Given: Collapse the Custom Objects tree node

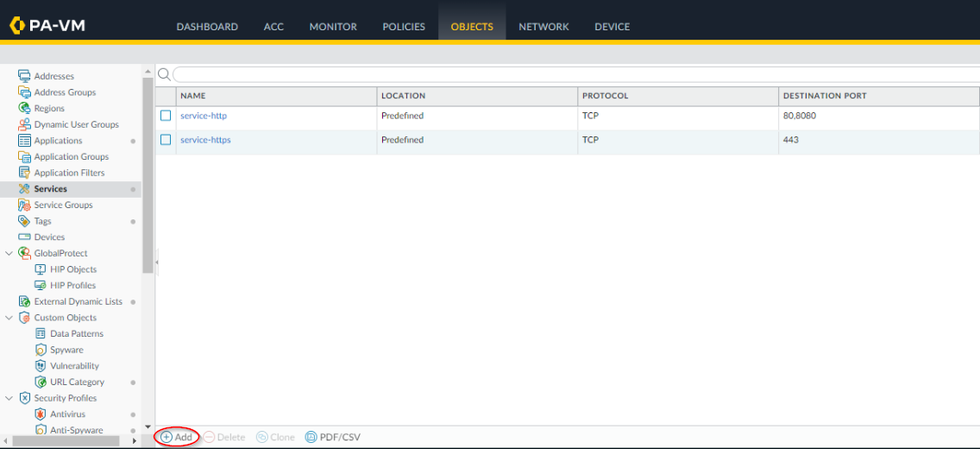Looking at the screenshot, I should click(9, 318).
